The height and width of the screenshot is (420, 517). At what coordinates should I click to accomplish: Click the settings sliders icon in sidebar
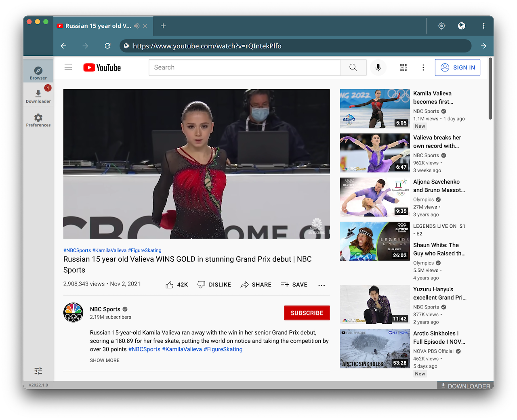[38, 371]
